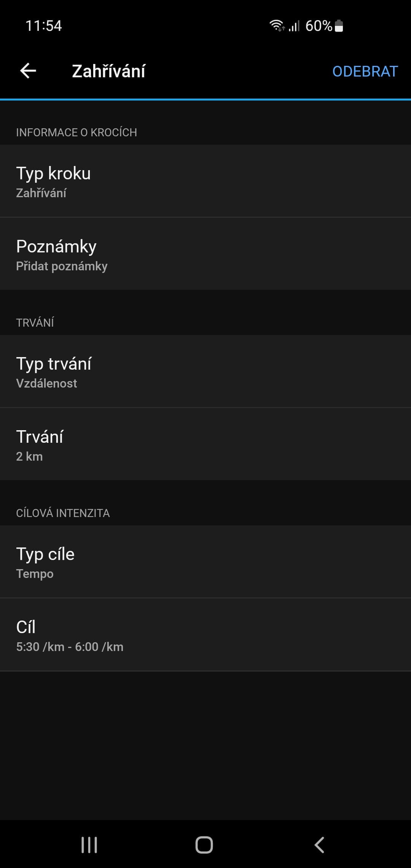Tap the 60% battery percentage text

(319, 26)
